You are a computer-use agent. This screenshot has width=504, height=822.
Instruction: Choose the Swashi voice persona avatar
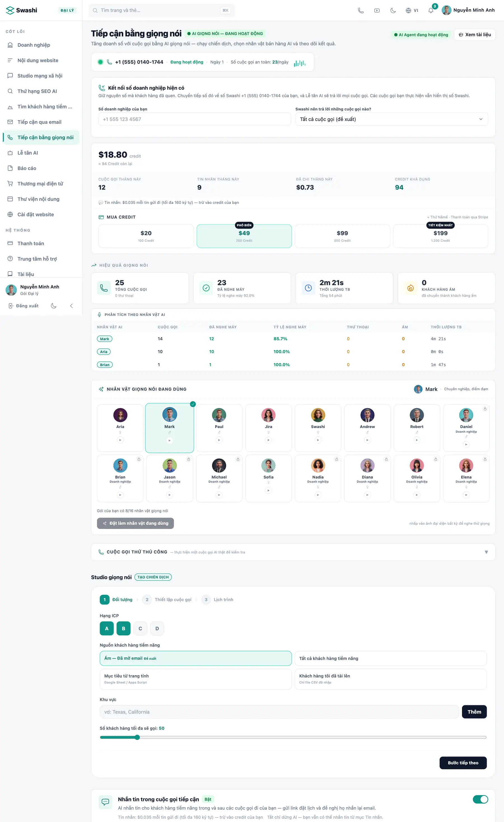(x=318, y=415)
